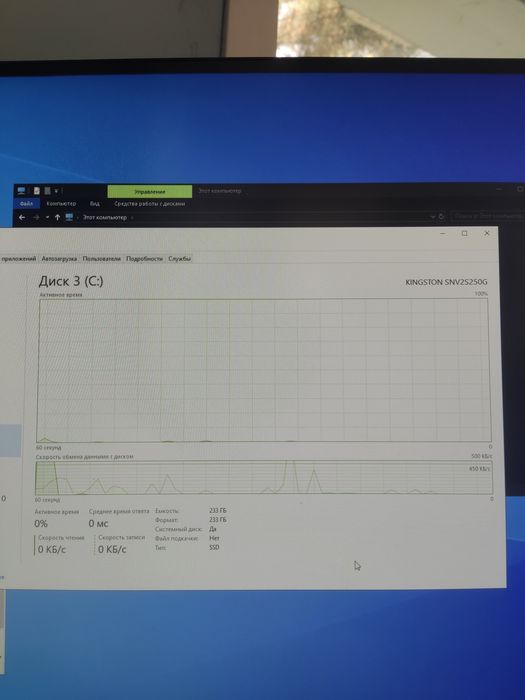The height and width of the screenshot is (700, 525).
Task: Minimize the Task Manager window
Action: coord(443,233)
